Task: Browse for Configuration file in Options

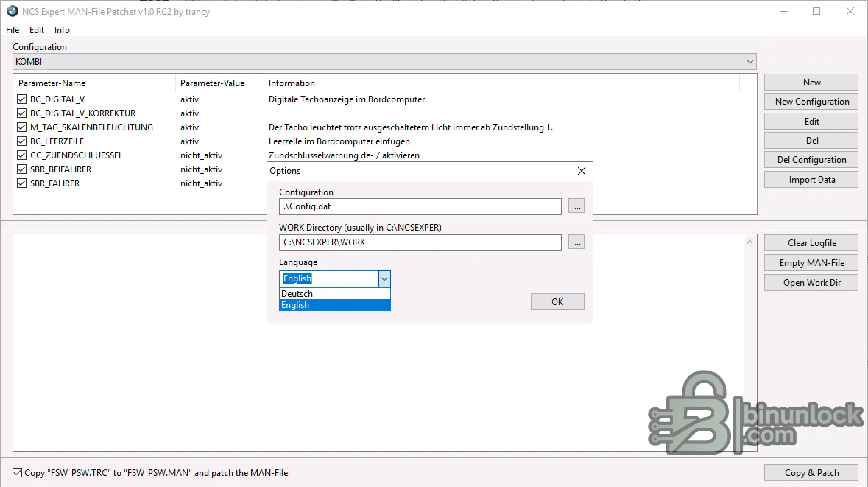Action: (x=576, y=206)
